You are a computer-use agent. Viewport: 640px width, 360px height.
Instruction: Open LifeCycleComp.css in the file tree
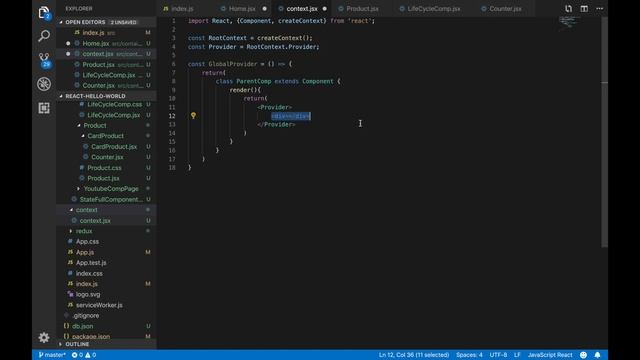pyautogui.click(x=106, y=104)
